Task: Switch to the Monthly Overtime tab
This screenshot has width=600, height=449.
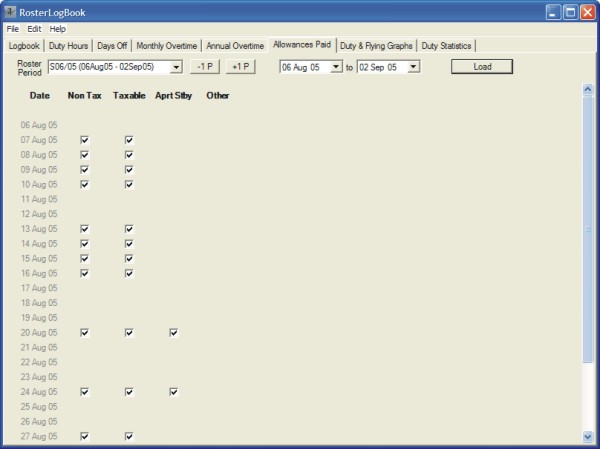Action: tap(166, 46)
